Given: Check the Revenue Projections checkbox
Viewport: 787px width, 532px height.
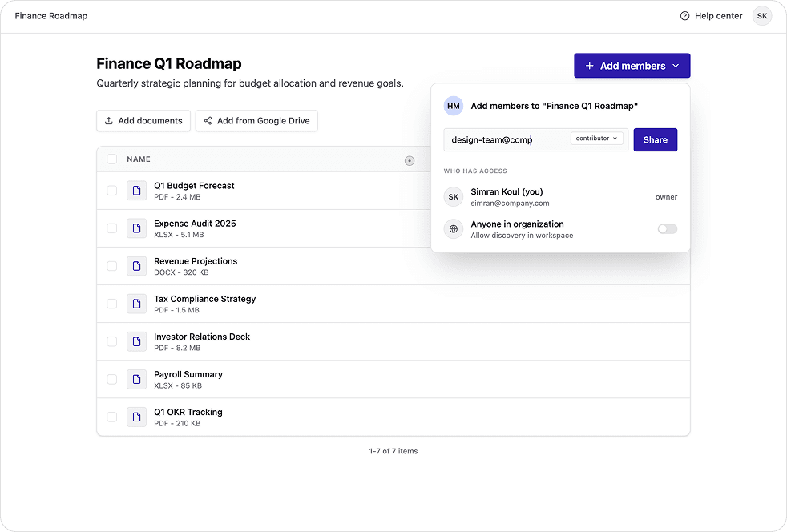Looking at the screenshot, I should 112,266.
